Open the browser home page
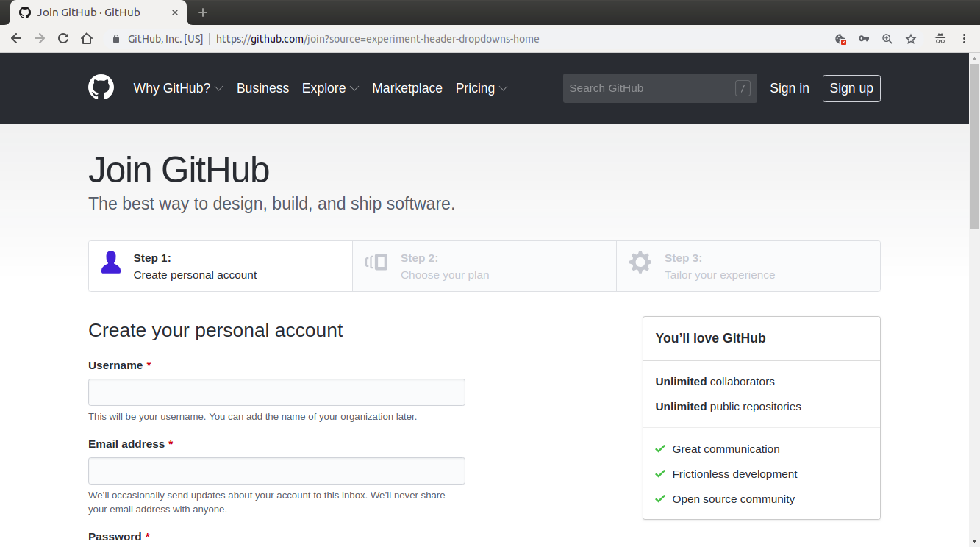 click(x=87, y=39)
